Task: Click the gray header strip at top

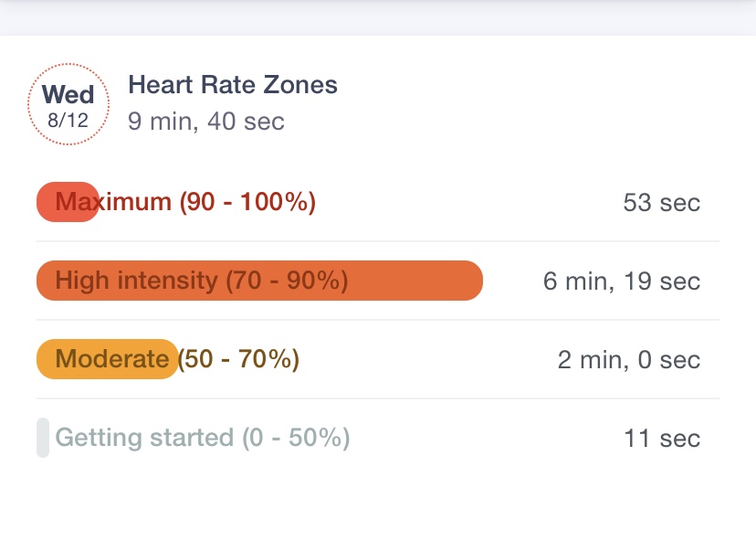Action: click(378, 16)
